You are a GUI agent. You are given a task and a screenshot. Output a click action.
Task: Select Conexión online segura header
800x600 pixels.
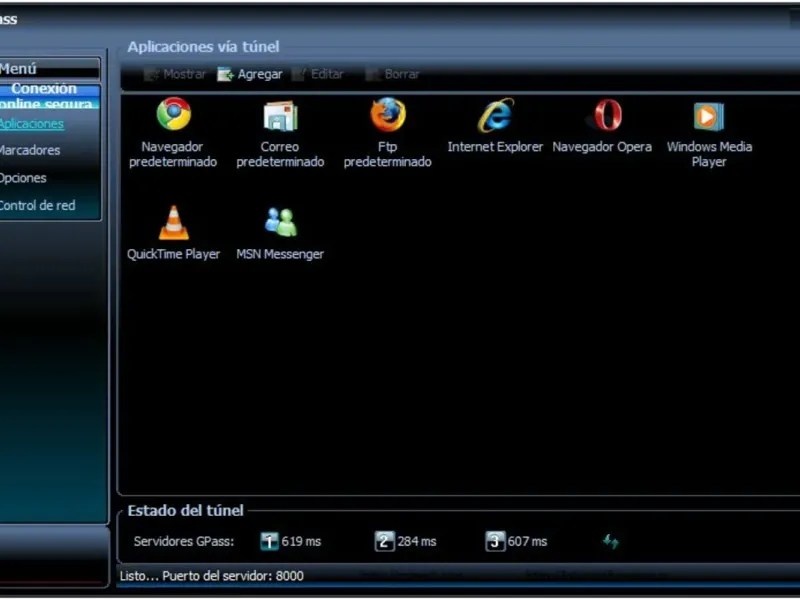pos(49,96)
